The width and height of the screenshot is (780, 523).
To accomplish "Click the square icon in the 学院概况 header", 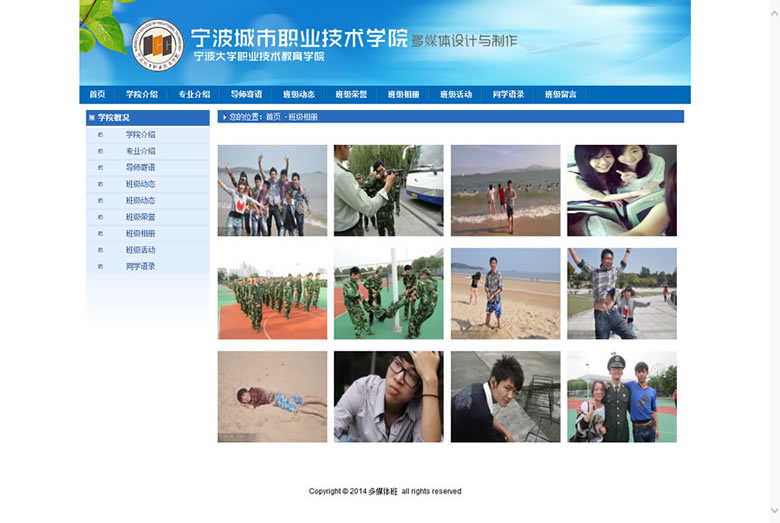I will tap(92, 117).
